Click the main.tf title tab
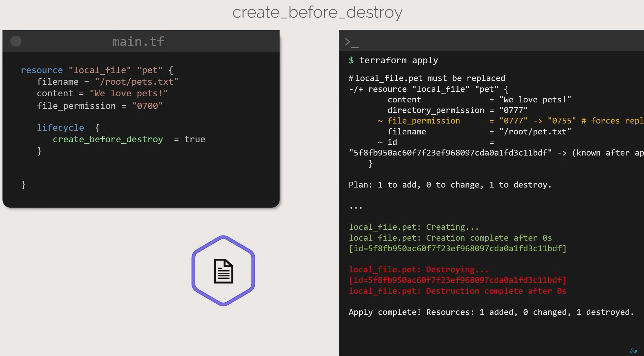 [x=138, y=42]
